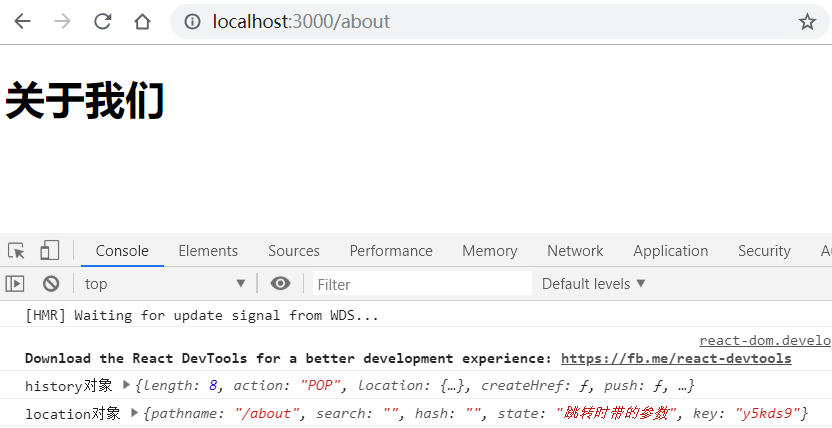The width and height of the screenshot is (832, 428).
Task: View site information icon in address bar
Action: 192,21
